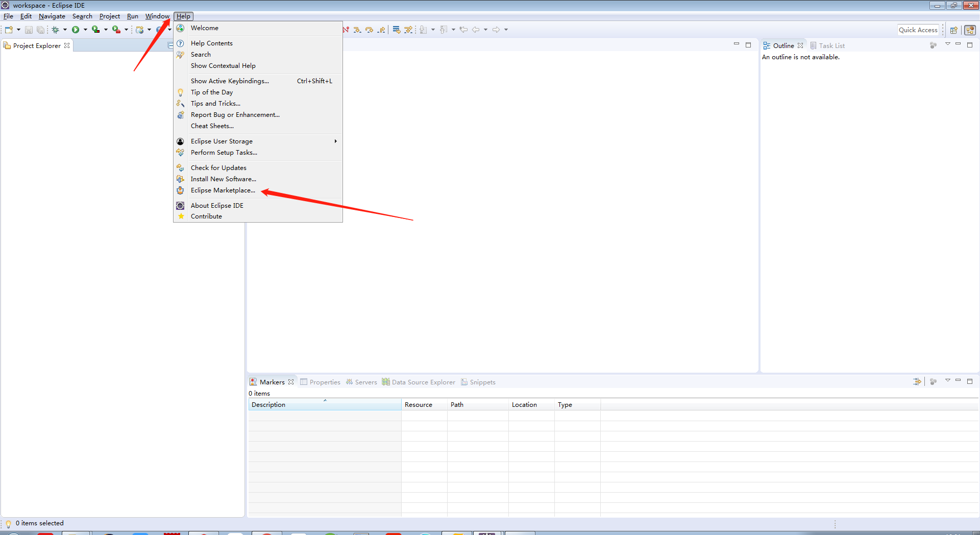Choose About Eclipse IDE
Image resolution: width=980 pixels, height=535 pixels.
pyautogui.click(x=258, y=206)
